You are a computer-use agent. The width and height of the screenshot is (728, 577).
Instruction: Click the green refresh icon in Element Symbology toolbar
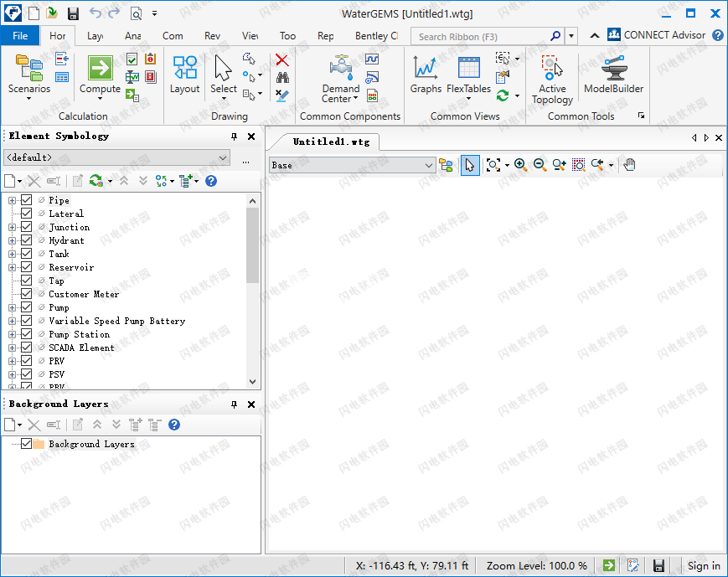click(96, 181)
